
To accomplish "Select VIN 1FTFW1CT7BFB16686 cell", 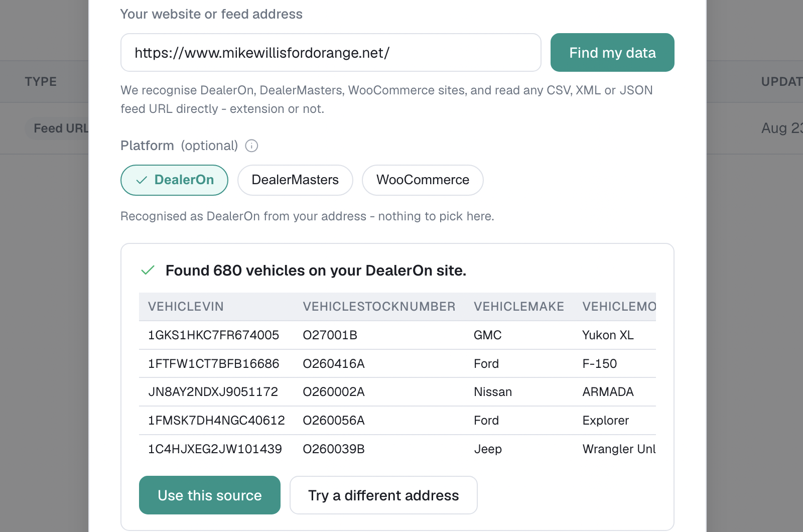I will (x=213, y=364).
